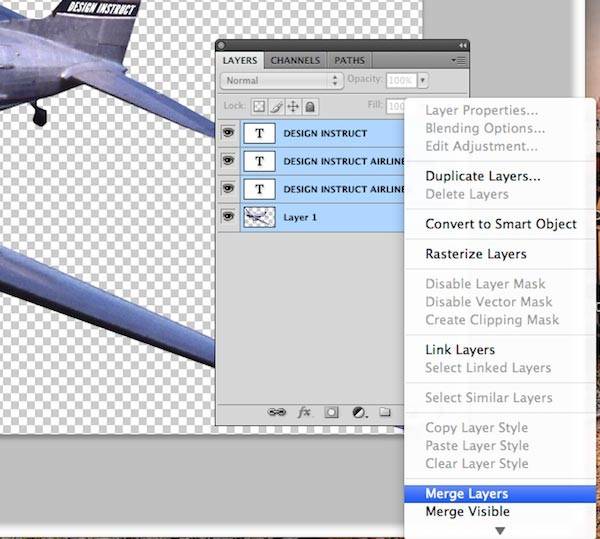Open the fx layer style icon
Image resolution: width=600 pixels, height=539 pixels.
pyautogui.click(x=305, y=411)
